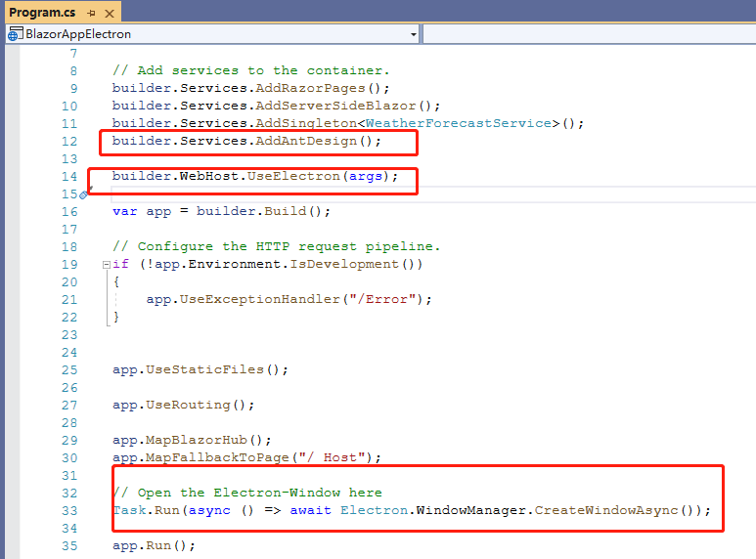Pin the Program.cs tab
Viewport: 756px width, 559px height.
click(91, 14)
